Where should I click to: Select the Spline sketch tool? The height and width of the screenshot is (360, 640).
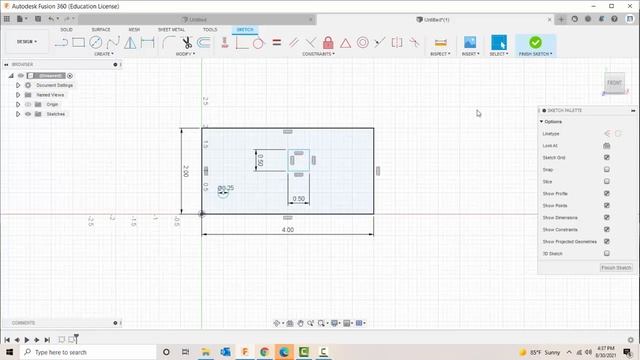click(x=113, y=42)
